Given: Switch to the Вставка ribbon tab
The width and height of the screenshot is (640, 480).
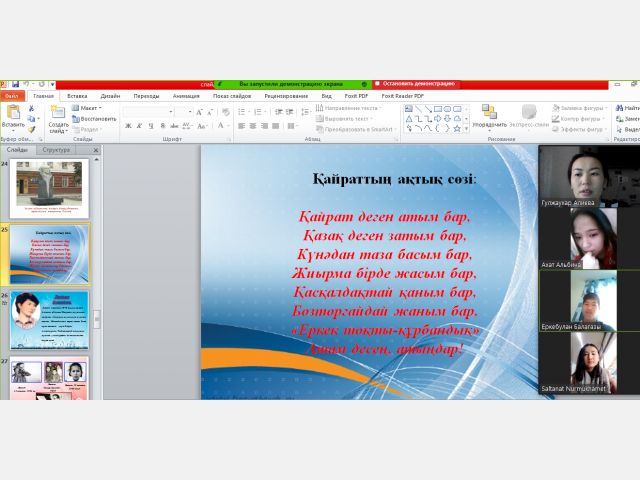Looking at the screenshot, I should 77,96.
